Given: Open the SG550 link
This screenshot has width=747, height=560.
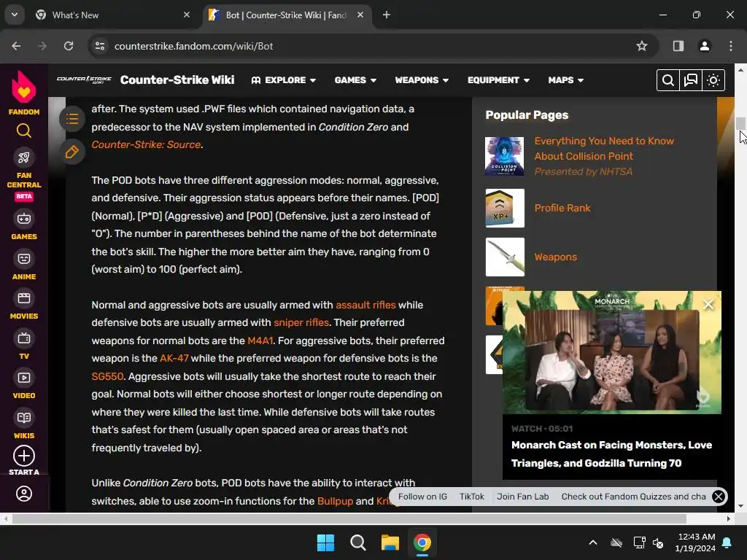Looking at the screenshot, I should [107, 376].
